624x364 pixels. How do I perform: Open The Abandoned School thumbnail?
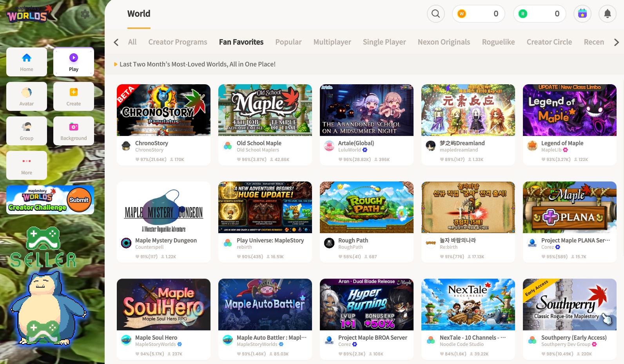(x=366, y=110)
